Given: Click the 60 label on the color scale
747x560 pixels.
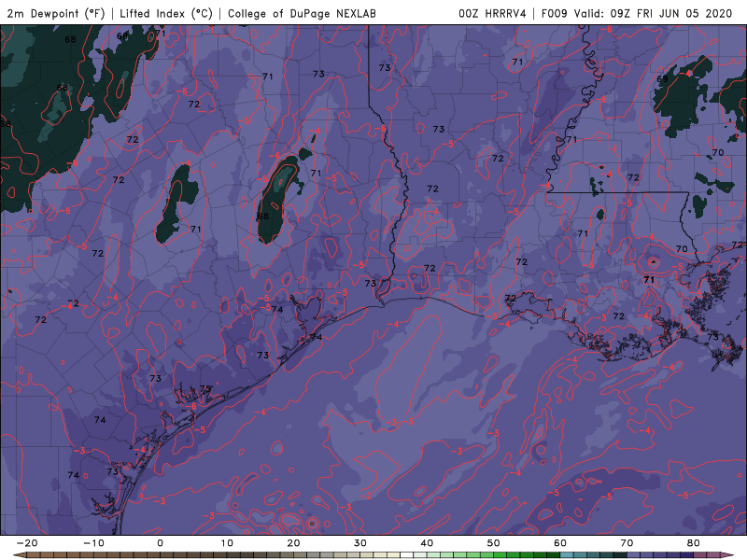Looking at the screenshot, I should 560,543.
